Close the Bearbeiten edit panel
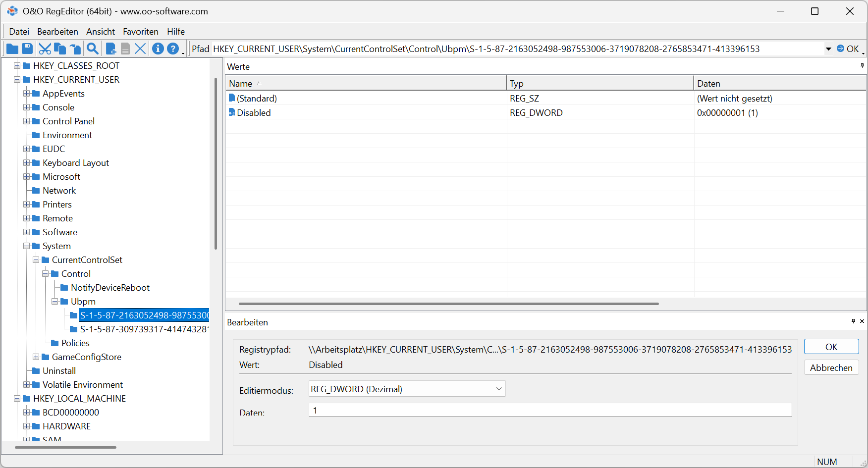Image resolution: width=868 pixels, height=468 pixels. click(x=862, y=321)
